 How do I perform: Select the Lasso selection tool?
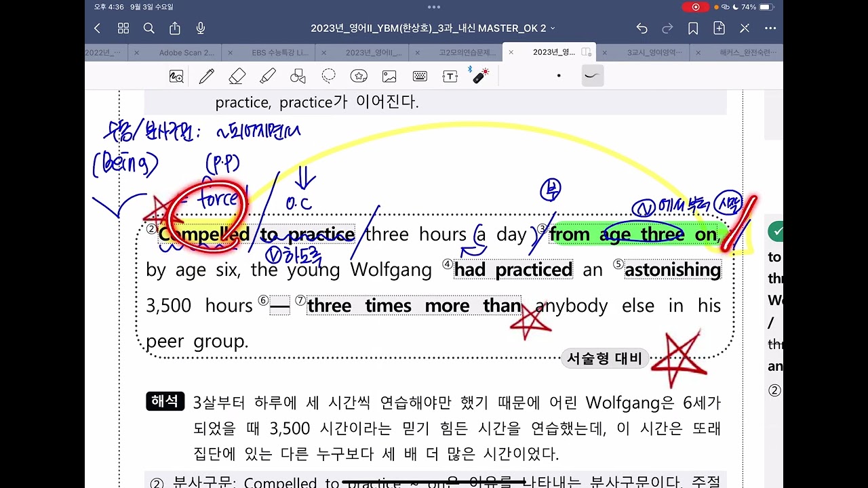point(328,76)
